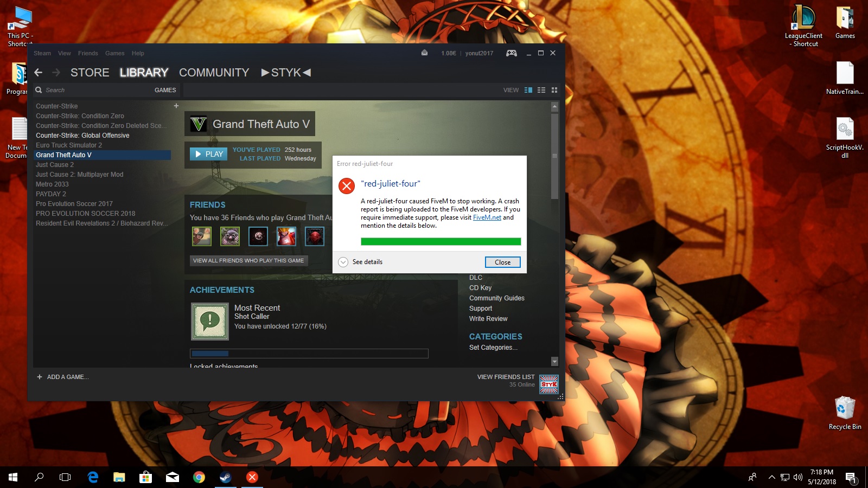The width and height of the screenshot is (868, 488).
Task: Open Set Categories link
Action: coord(493,348)
